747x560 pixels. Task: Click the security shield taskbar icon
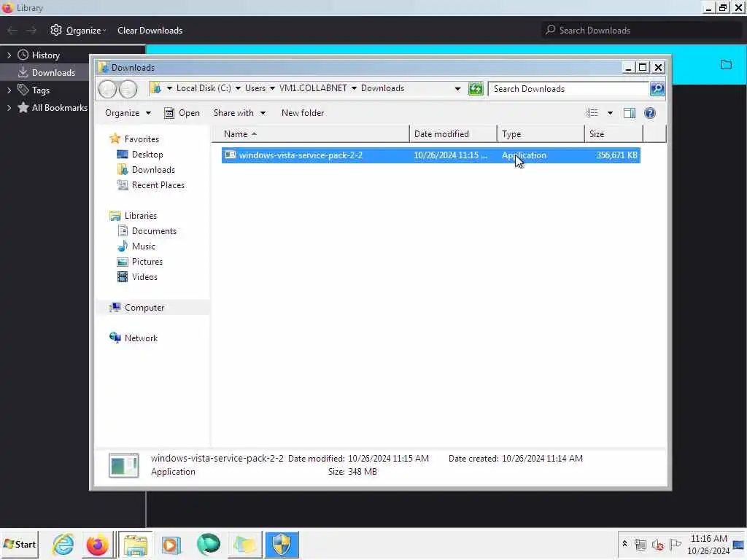[x=282, y=544]
